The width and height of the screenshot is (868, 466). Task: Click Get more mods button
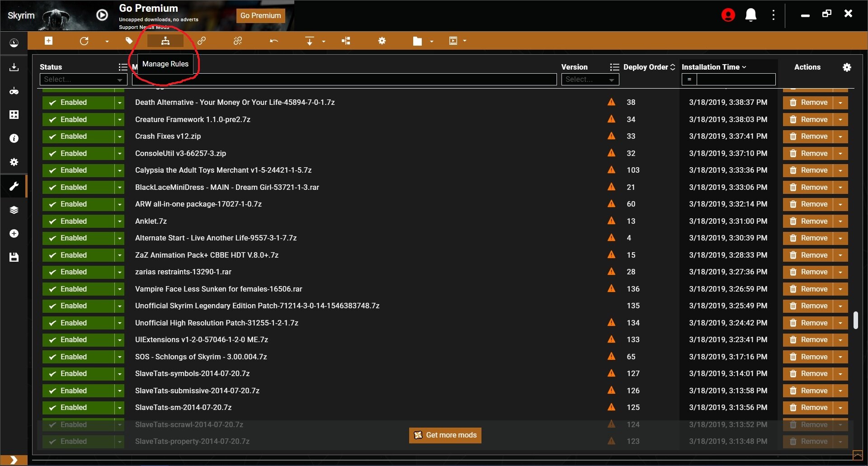click(x=445, y=435)
